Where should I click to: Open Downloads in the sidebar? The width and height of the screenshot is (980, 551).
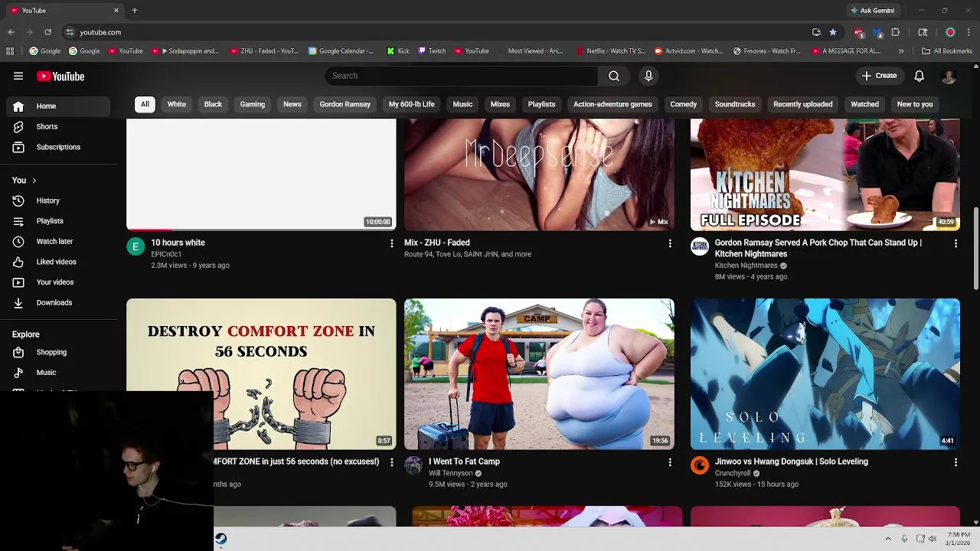[55, 302]
